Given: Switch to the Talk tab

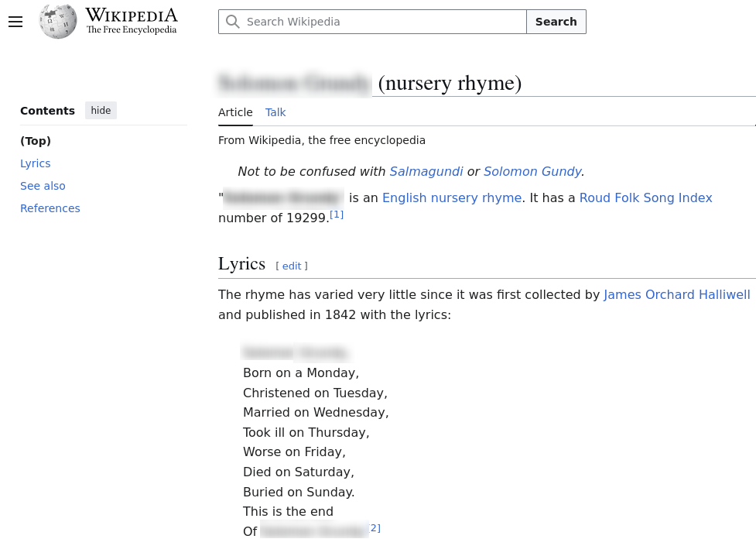Looking at the screenshot, I should (275, 112).
